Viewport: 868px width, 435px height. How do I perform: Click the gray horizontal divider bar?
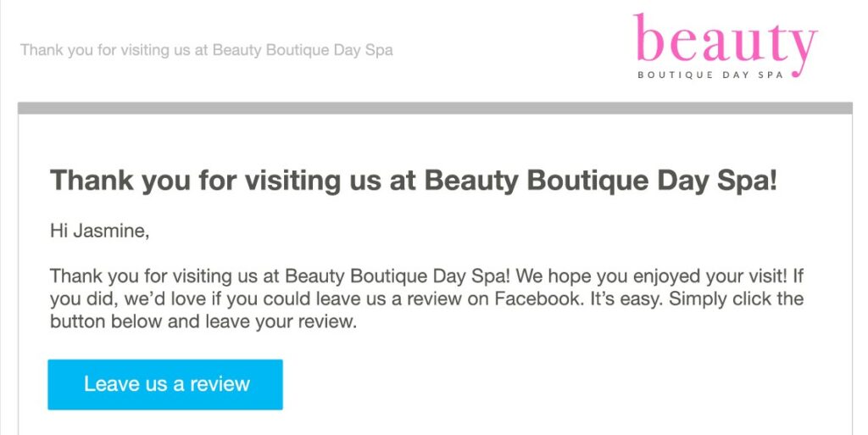click(x=435, y=108)
